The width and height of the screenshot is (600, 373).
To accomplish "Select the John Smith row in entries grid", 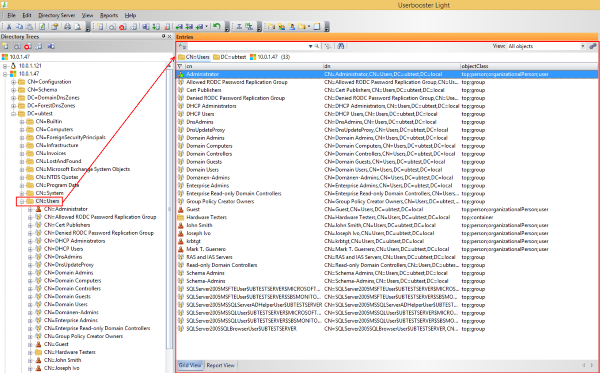I will pyautogui.click(x=387, y=225).
